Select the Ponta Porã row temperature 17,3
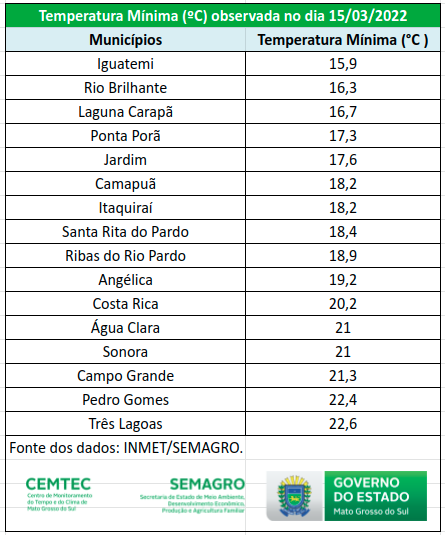The width and height of the screenshot is (445, 535). point(343,136)
